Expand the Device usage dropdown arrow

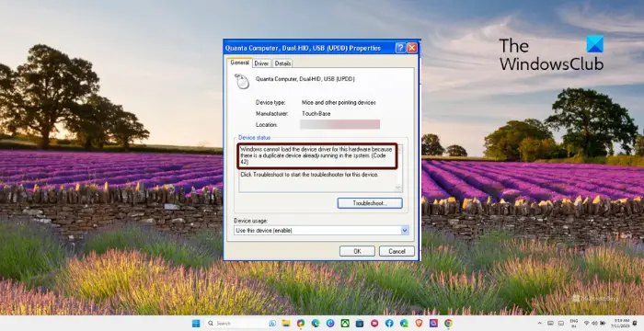tap(405, 231)
